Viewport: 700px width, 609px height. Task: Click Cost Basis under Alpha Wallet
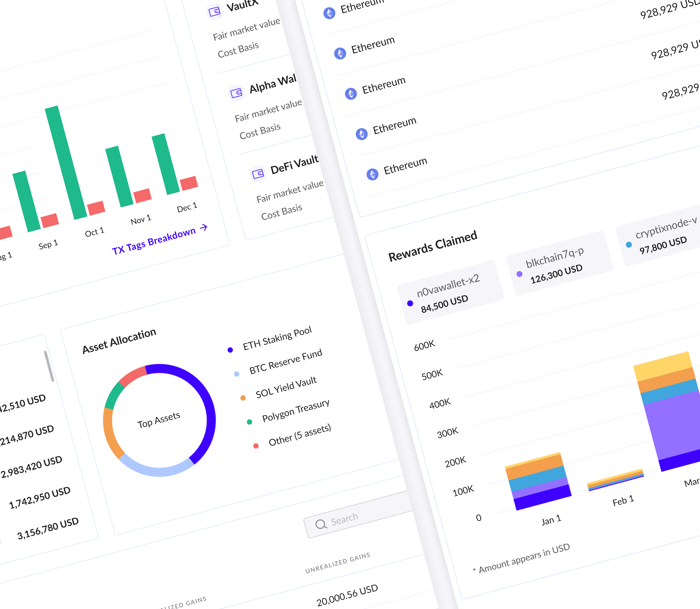point(260,131)
